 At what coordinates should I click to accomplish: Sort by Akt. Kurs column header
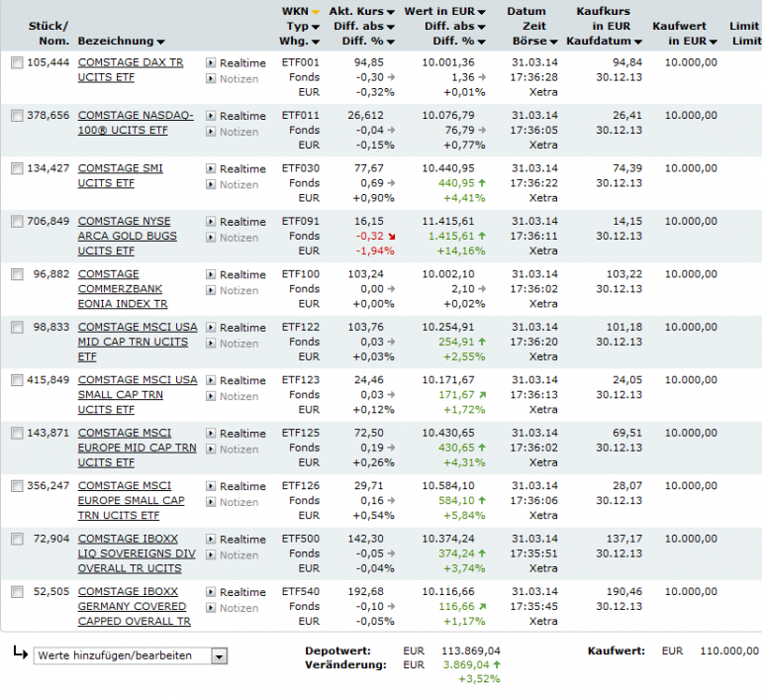point(361,11)
